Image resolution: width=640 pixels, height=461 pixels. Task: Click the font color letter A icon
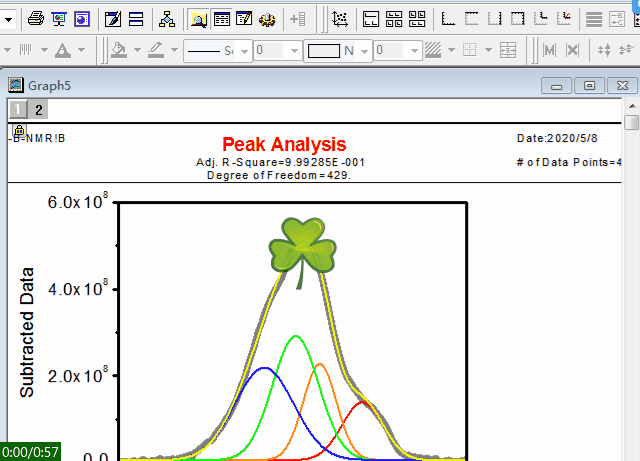click(x=62, y=50)
